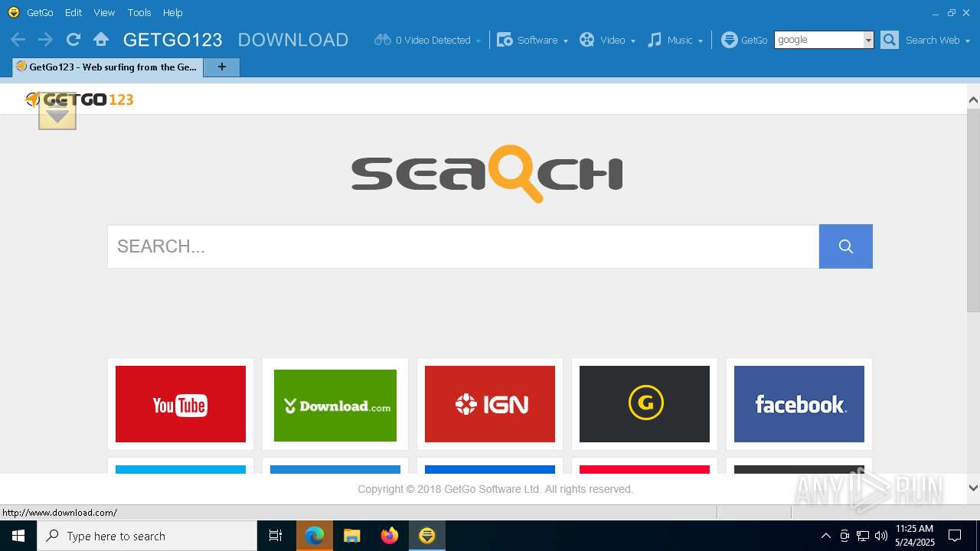Expand the Software dropdown arrow
Viewport: 980px width, 551px height.
566,41
